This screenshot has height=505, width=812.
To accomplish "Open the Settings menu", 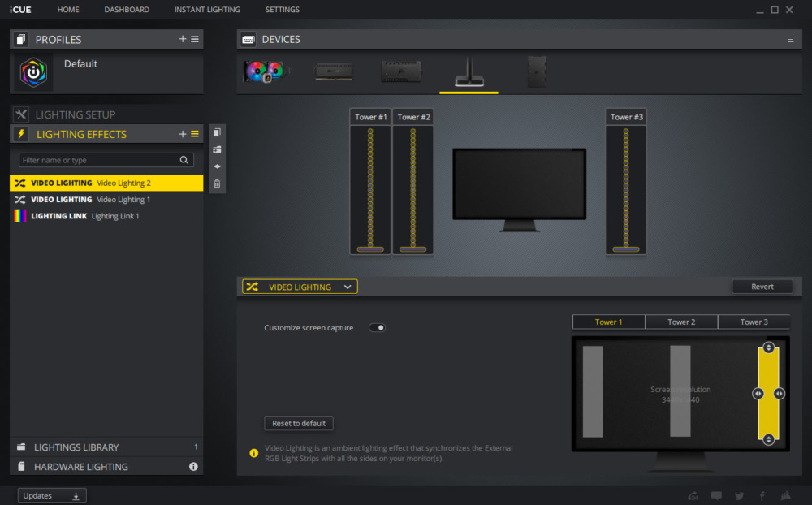I will pyautogui.click(x=283, y=9).
